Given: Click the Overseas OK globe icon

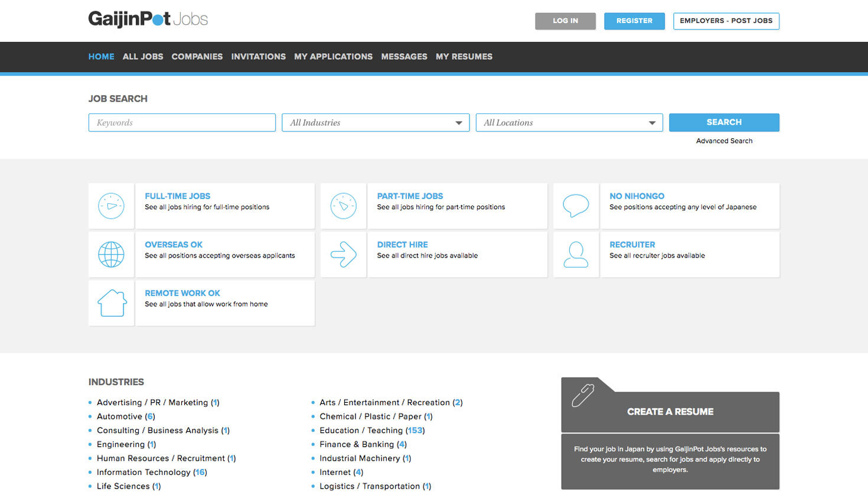Looking at the screenshot, I should 111,255.
